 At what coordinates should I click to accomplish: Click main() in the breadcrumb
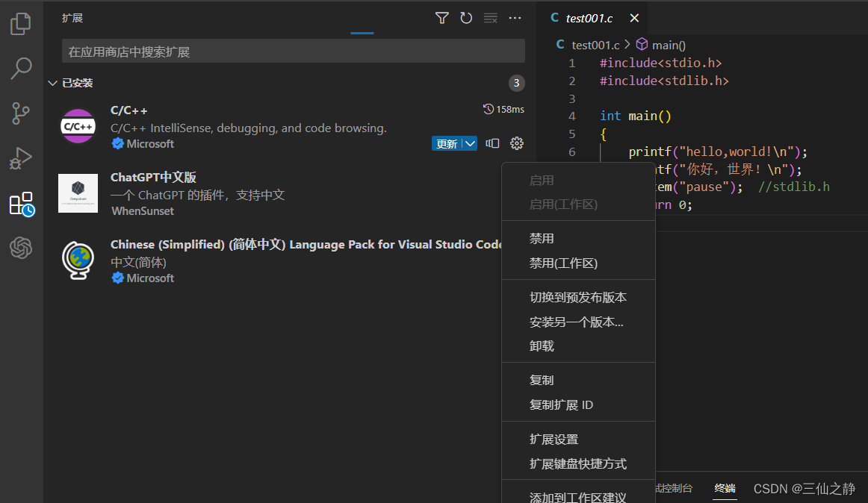669,46
